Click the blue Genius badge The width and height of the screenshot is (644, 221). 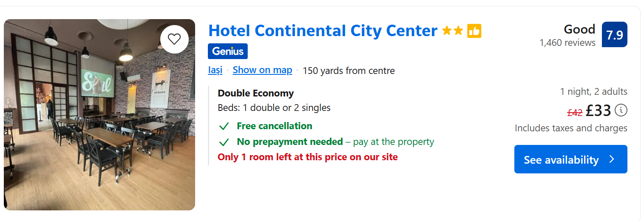pyautogui.click(x=227, y=51)
